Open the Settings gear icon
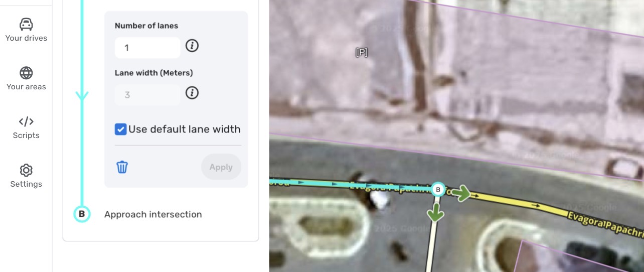This screenshot has width=644, height=272. 26,170
